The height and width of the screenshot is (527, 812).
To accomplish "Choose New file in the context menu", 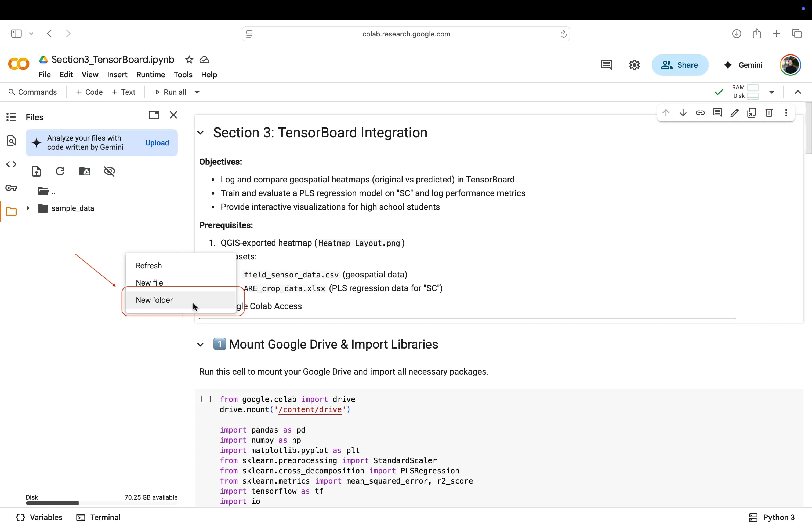I will [x=181, y=283].
